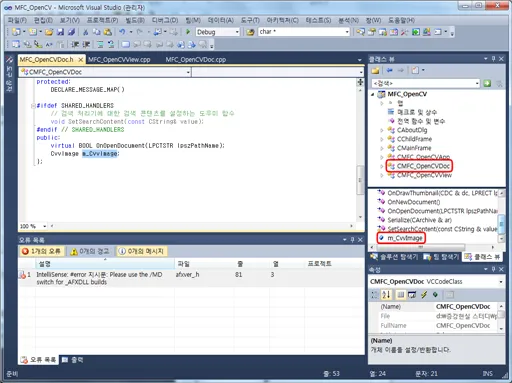Click the Uncomment selected lines icon
This screenshot has height=383, width=512.
(111, 44)
